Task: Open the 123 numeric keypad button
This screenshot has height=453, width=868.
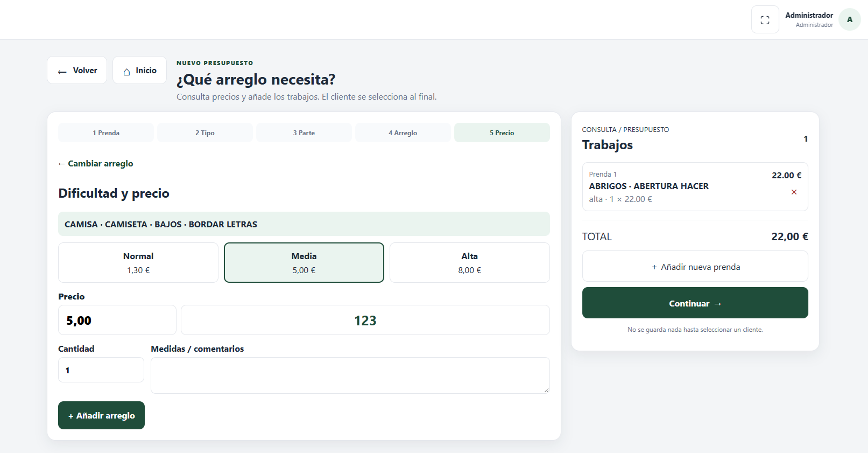Action: (x=365, y=320)
